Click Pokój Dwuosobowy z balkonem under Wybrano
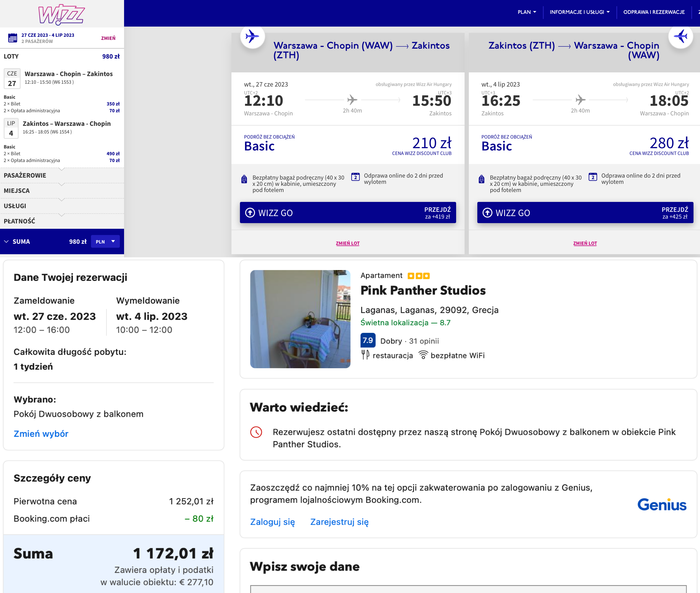This screenshot has width=700, height=593. [78, 414]
